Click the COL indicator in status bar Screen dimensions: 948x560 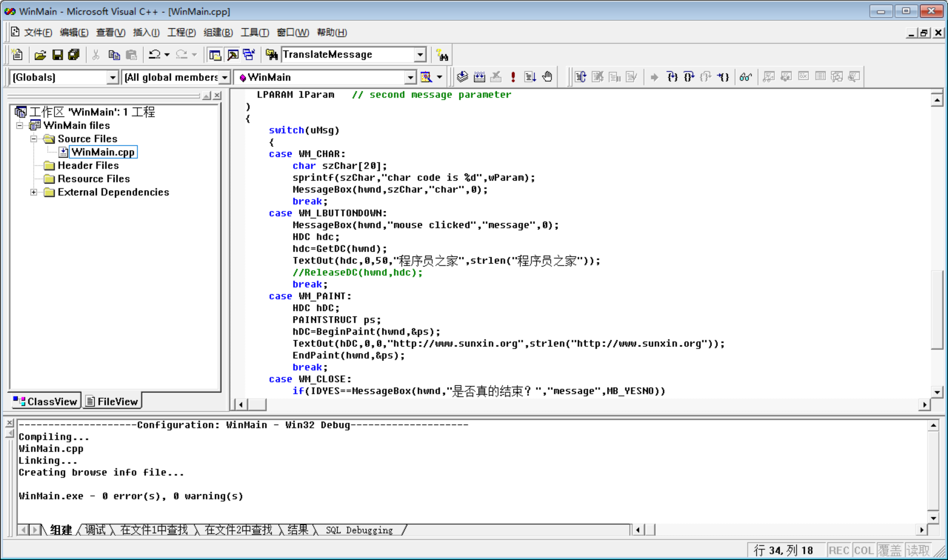864,550
